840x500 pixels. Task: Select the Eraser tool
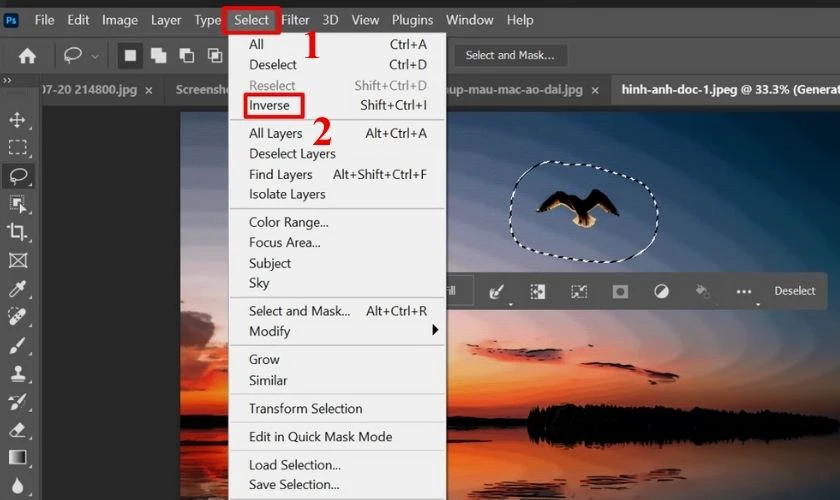[x=17, y=430]
